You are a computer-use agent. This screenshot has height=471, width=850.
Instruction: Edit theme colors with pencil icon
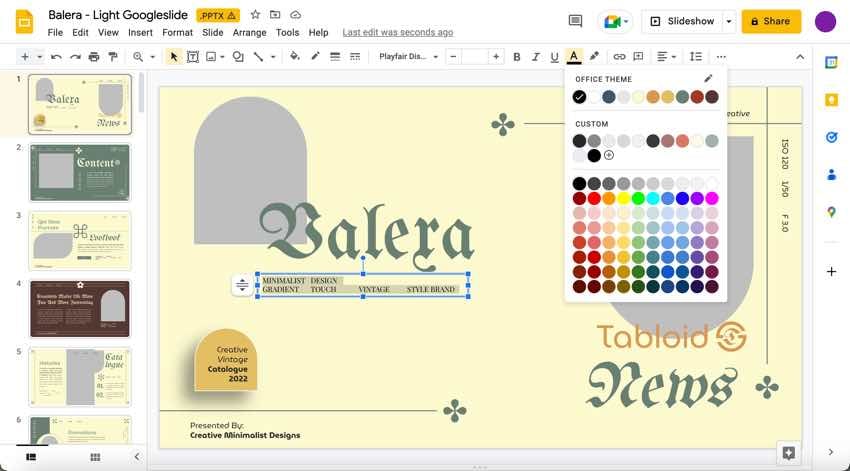pyautogui.click(x=708, y=79)
